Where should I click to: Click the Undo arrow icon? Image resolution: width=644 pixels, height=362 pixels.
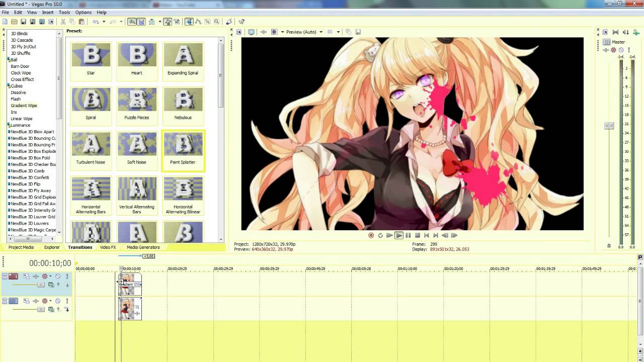pos(96,22)
